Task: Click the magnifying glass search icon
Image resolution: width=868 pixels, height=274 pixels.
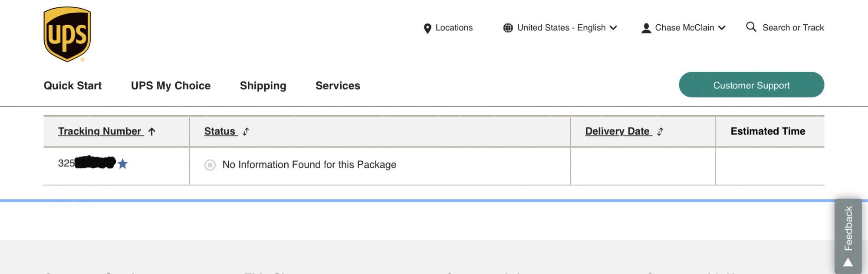Action: click(x=751, y=27)
